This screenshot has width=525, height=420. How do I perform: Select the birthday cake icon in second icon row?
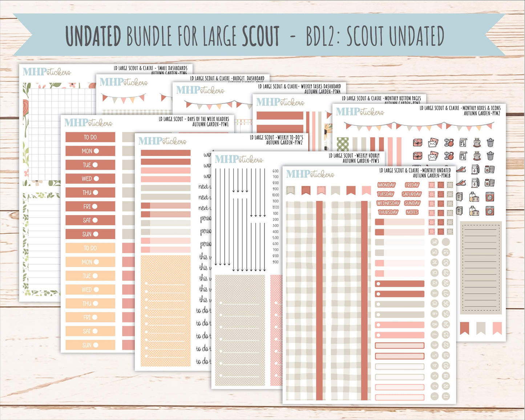(477, 156)
